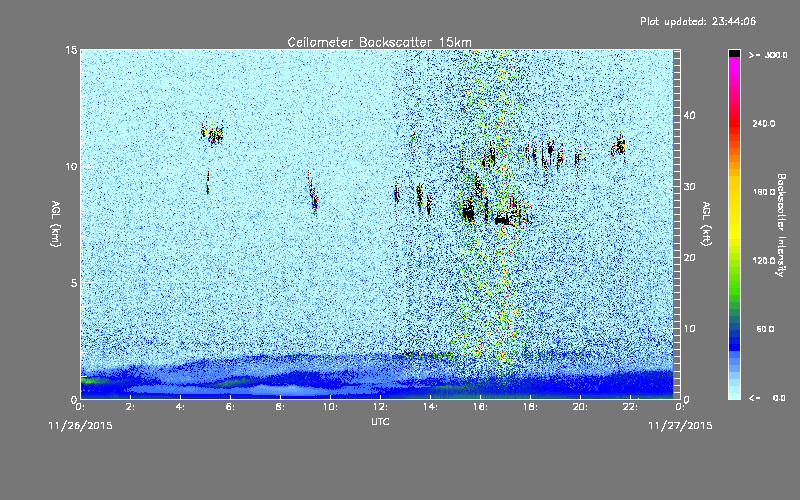800x500 pixels.
Task: Click the 40 kft tick label
Action: pyautogui.click(x=689, y=115)
